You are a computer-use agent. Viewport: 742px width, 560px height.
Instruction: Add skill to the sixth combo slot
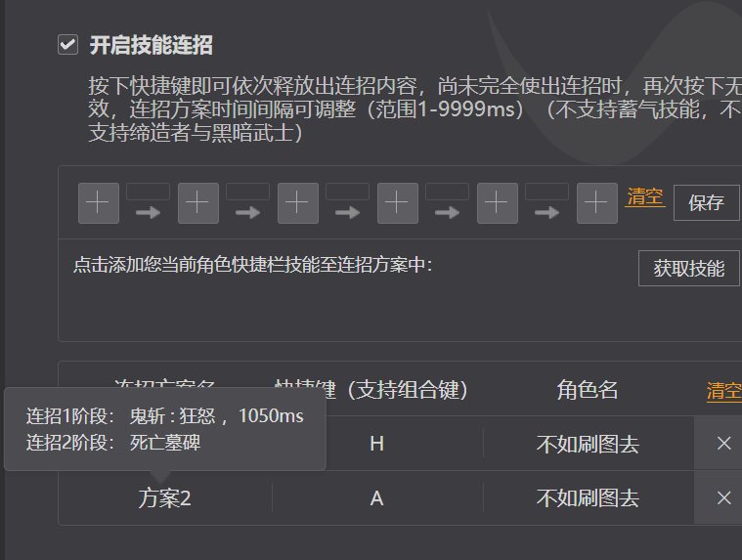[x=597, y=203]
